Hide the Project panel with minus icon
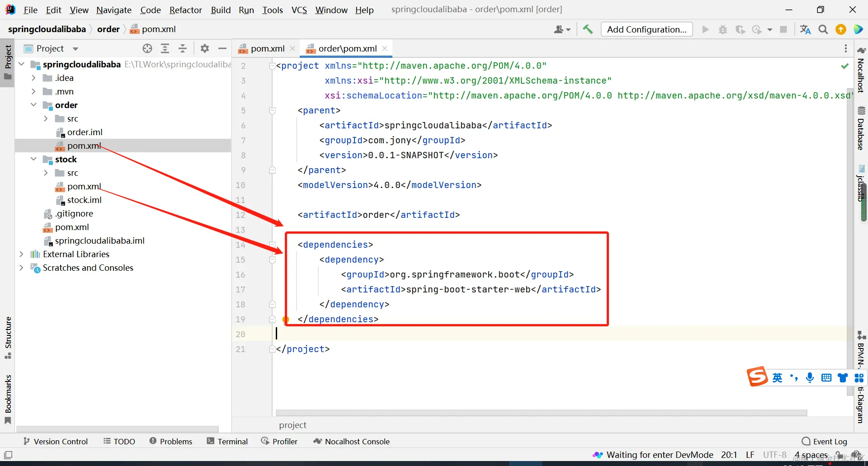 (x=222, y=48)
